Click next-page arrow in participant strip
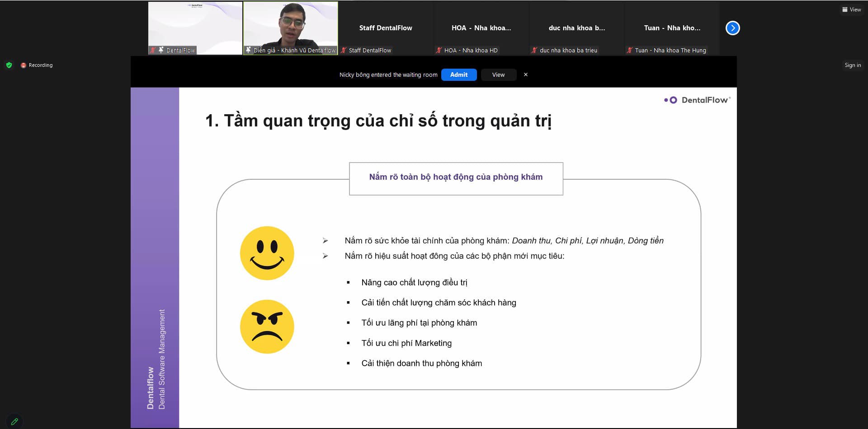This screenshot has width=868, height=429. pyautogui.click(x=732, y=28)
